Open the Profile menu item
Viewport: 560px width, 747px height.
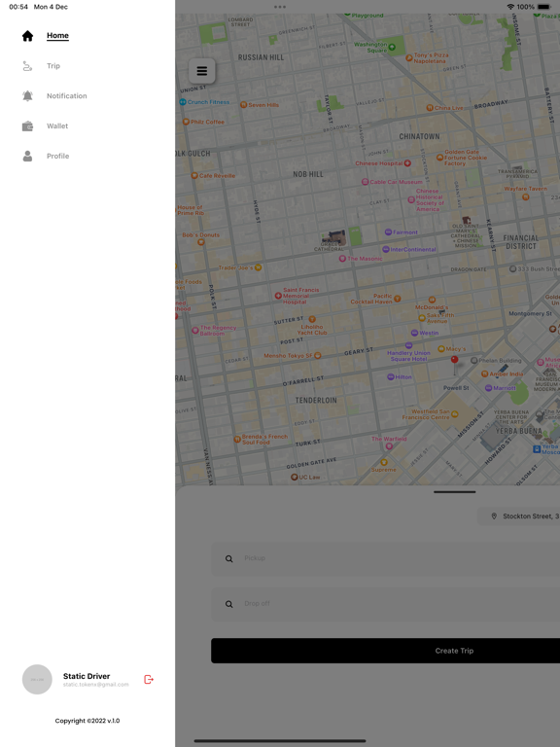(x=57, y=156)
